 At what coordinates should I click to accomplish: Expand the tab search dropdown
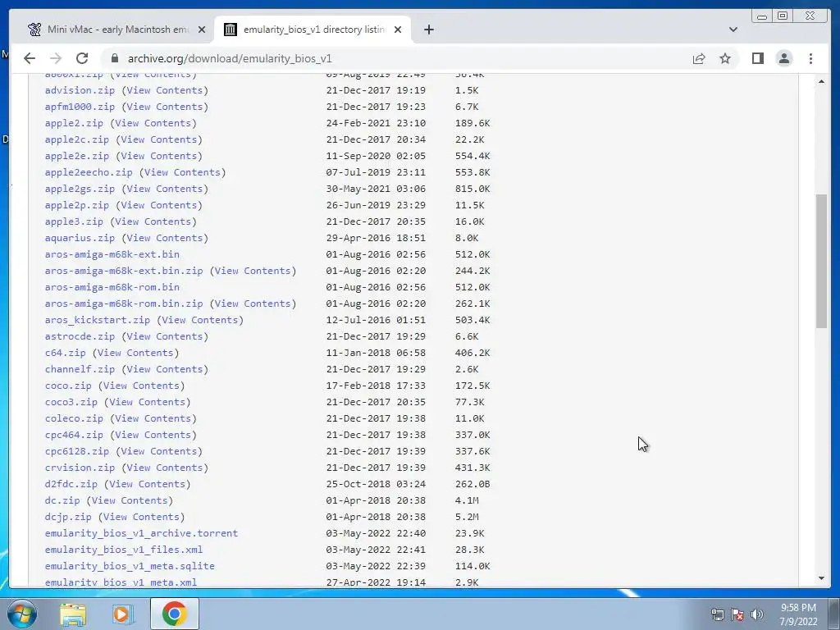tap(733, 30)
